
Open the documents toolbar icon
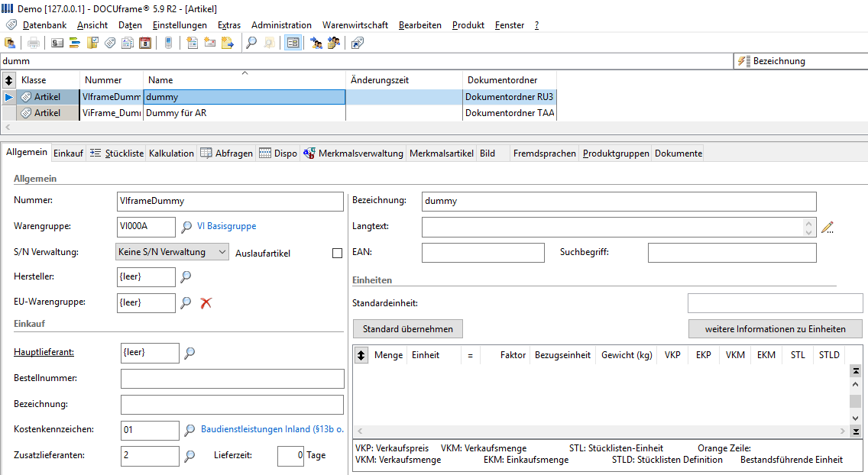[x=128, y=43]
